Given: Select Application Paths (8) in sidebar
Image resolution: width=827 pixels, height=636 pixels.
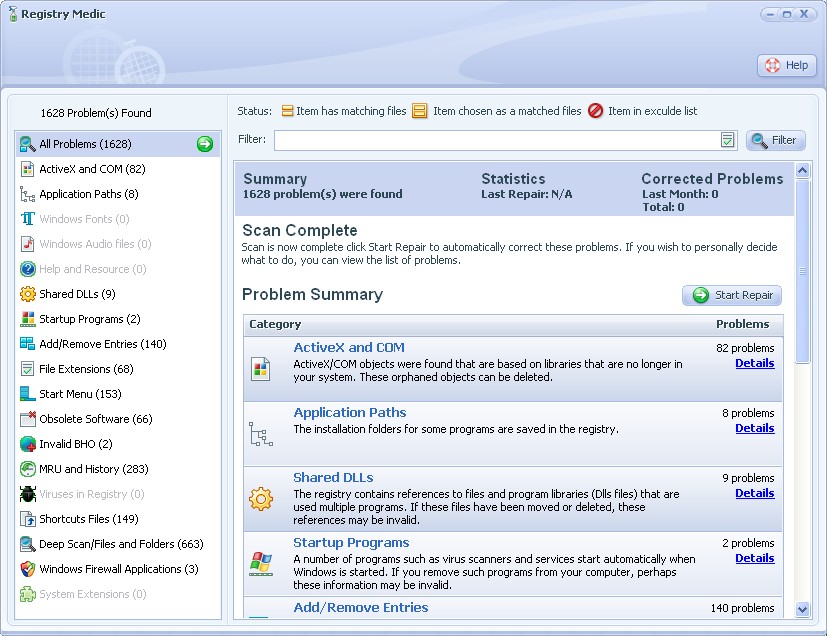Looking at the screenshot, I should pyautogui.click(x=118, y=194).
